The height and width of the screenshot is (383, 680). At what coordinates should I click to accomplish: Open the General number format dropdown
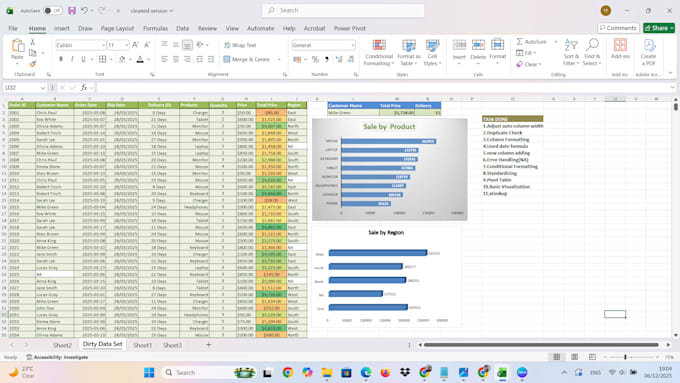pyautogui.click(x=353, y=45)
